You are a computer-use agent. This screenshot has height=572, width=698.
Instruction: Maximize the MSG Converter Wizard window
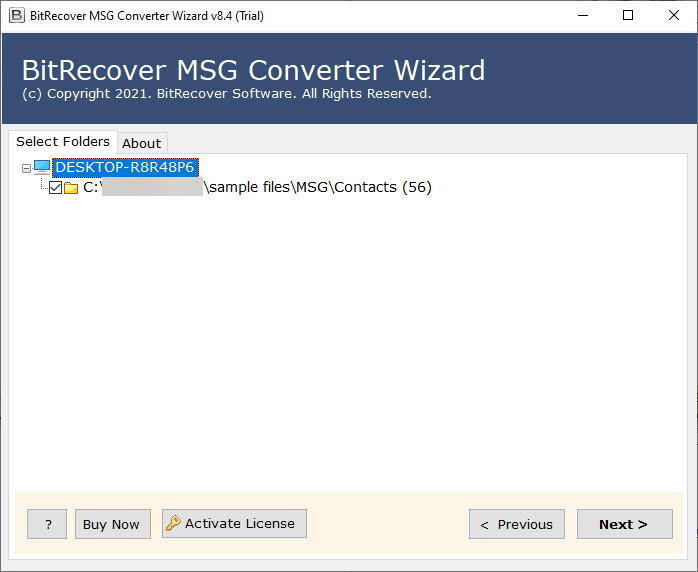tap(628, 16)
